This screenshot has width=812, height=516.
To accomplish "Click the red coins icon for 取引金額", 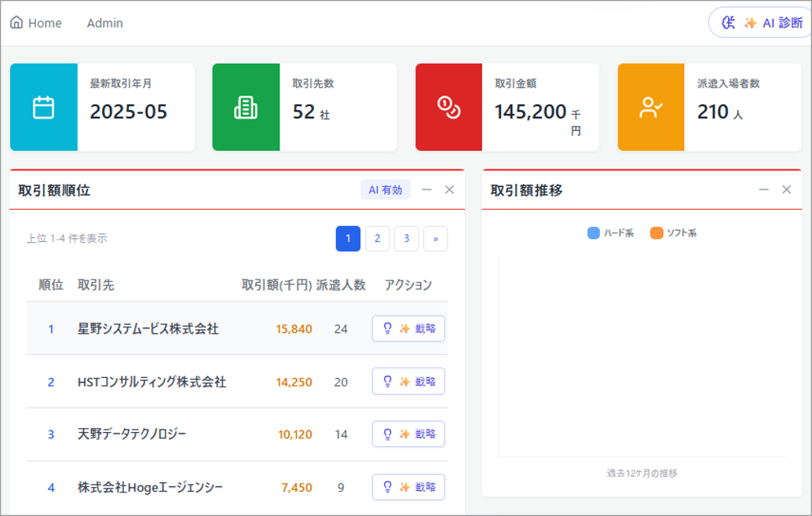I will click(x=448, y=108).
